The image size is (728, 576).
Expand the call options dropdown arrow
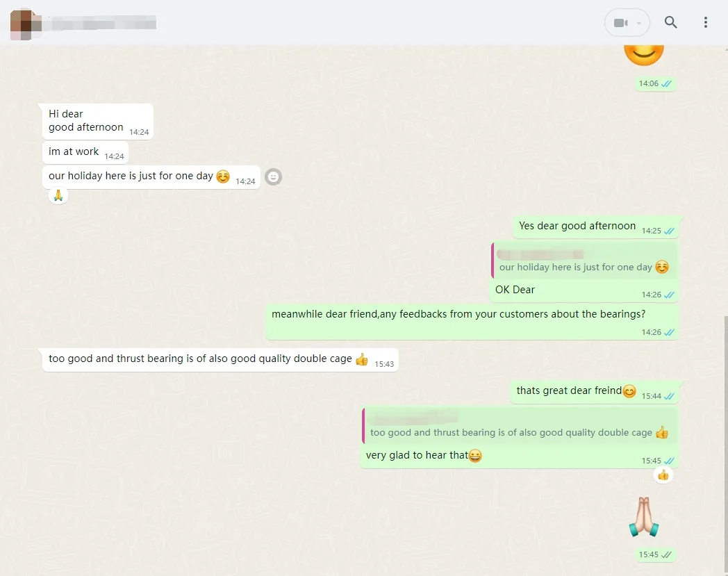pyautogui.click(x=639, y=23)
